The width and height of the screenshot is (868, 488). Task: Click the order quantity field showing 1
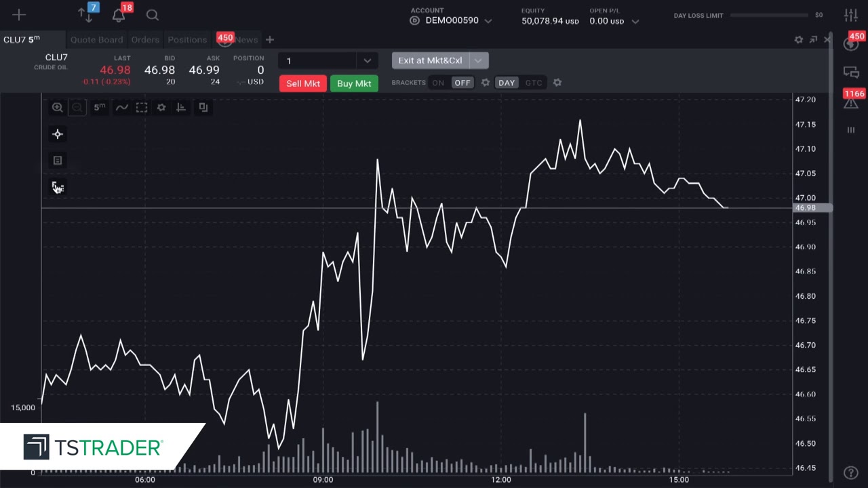tap(319, 61)
